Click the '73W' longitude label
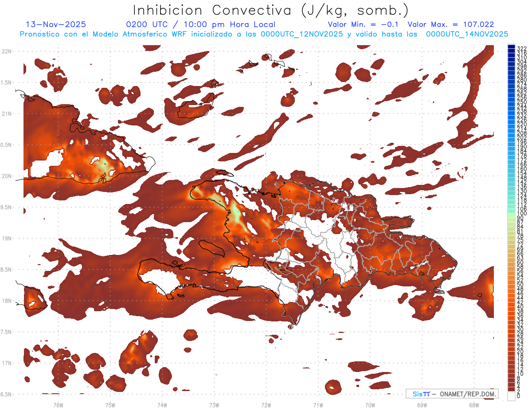 (214, 405)
